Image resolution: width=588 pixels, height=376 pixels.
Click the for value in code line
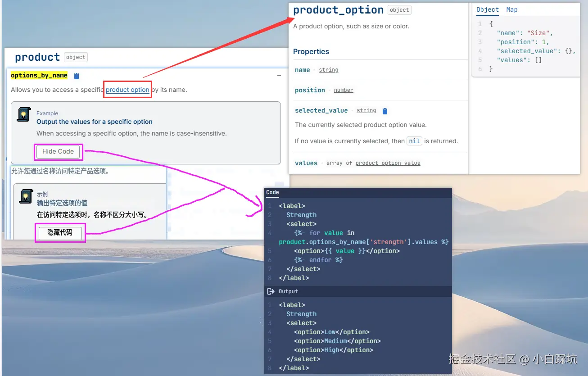point(324,233)
